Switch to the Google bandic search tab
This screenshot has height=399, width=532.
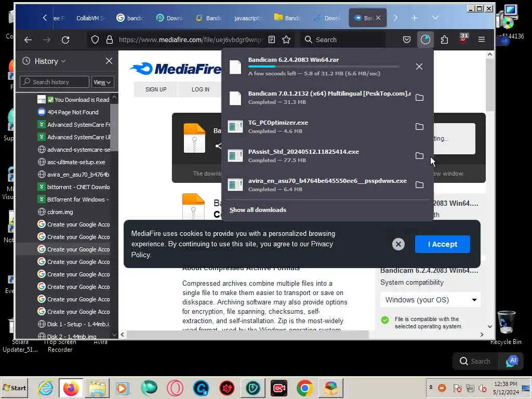130,18
